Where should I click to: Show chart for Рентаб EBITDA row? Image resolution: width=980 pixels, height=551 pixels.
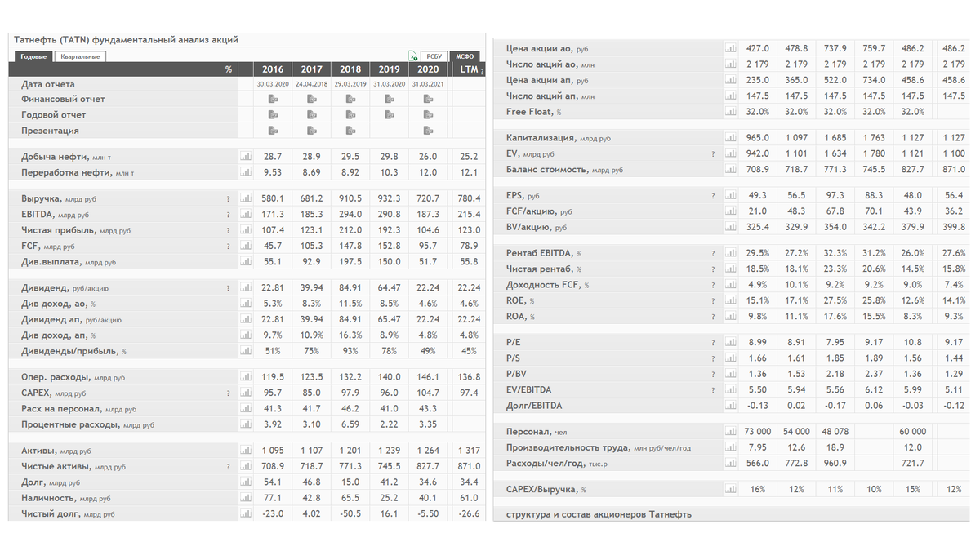(x=730, y=253)
